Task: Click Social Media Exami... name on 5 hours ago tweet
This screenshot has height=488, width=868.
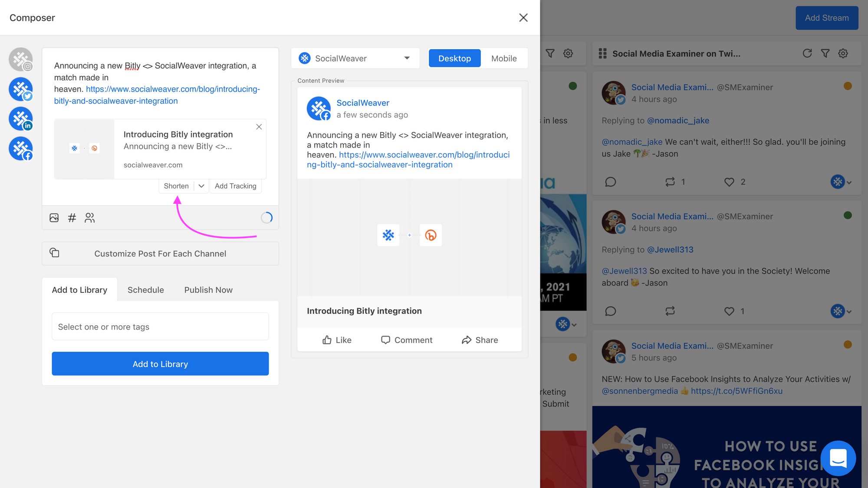Action: coord(672,346)
